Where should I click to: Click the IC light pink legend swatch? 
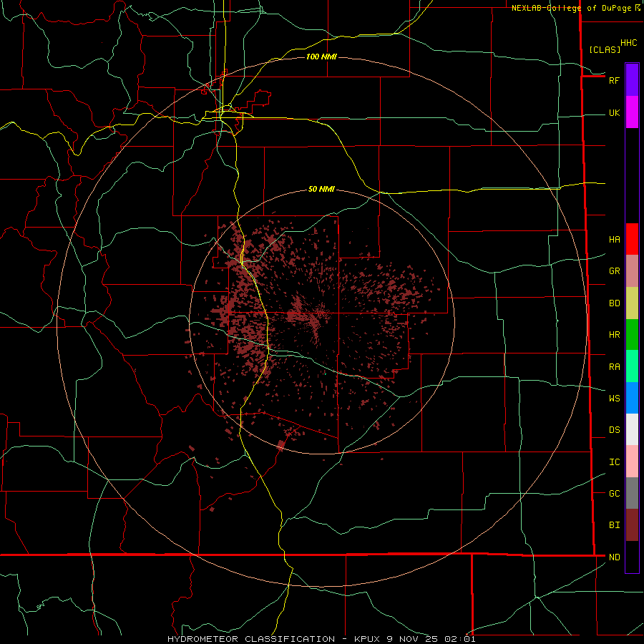[x=632, y=462]
